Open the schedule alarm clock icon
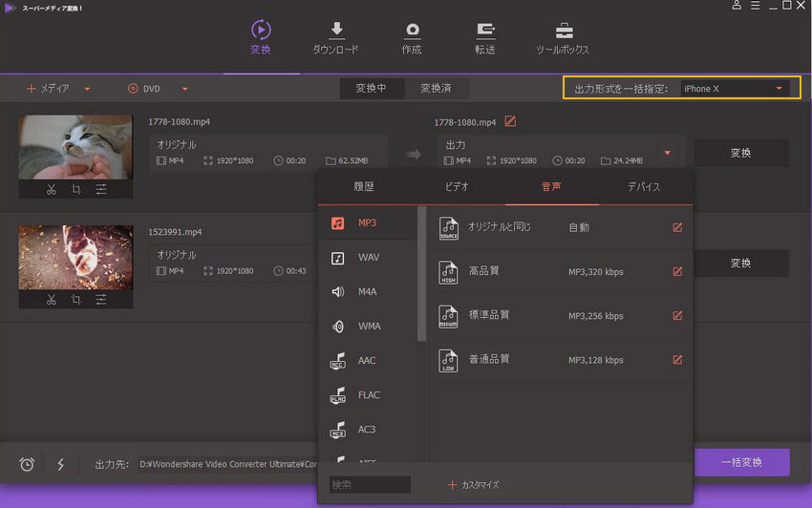This screenshot has width=812, height=508. click(x=27, y=464)
